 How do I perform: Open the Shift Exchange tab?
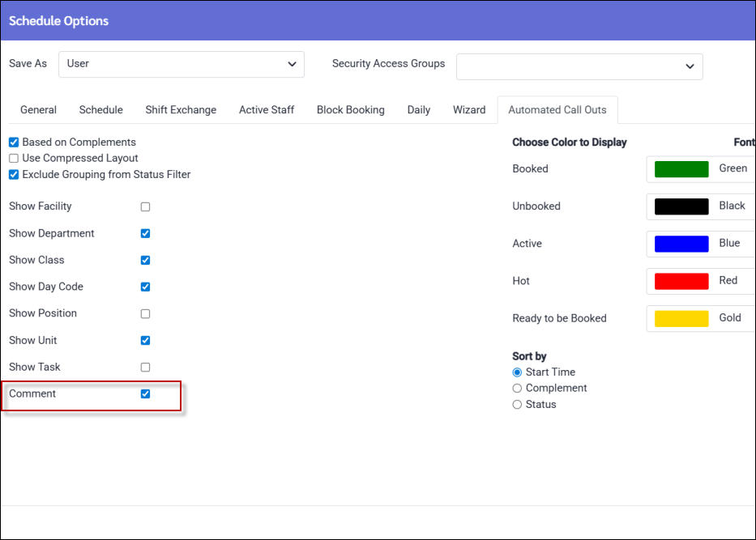click(x=181, y=110)
